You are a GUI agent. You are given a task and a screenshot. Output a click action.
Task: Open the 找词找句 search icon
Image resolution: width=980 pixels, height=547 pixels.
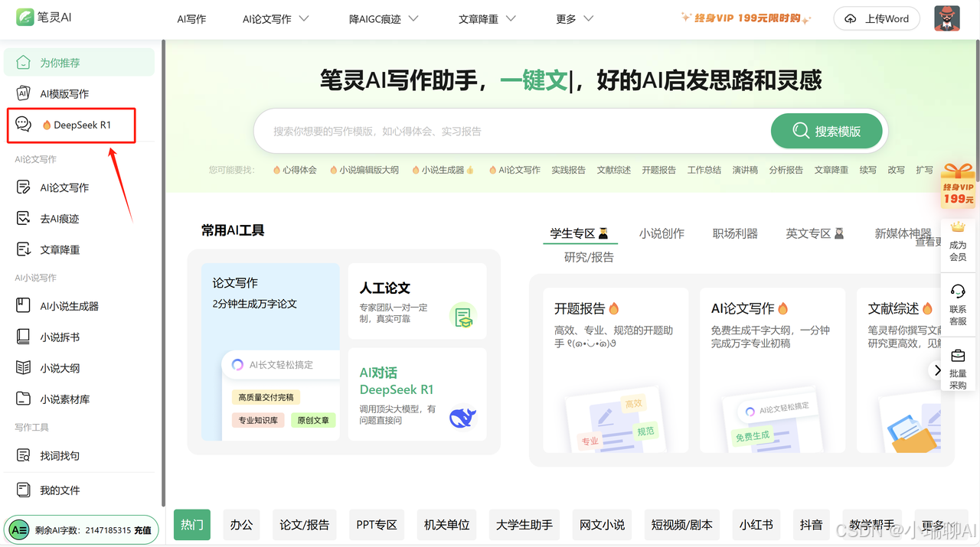pyautogui.click(x=24, y=455)
